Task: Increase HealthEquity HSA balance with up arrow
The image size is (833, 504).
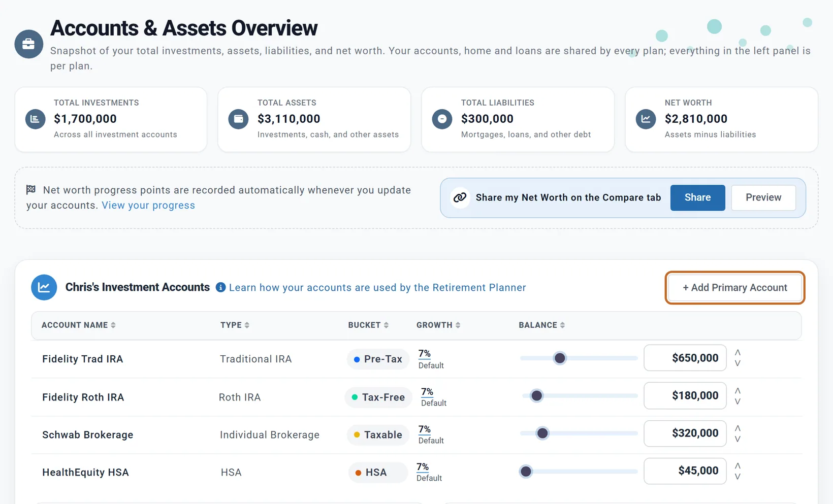Action: point(738,465)
